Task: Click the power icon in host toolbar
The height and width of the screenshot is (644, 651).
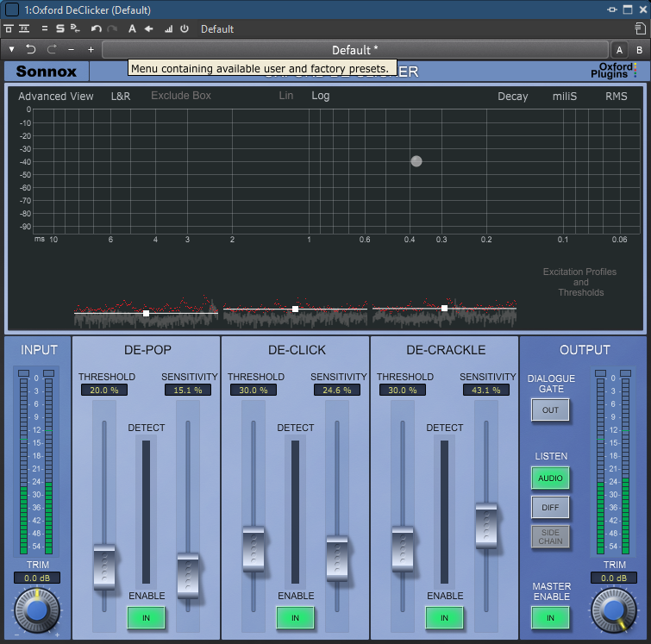Action: 184,29
